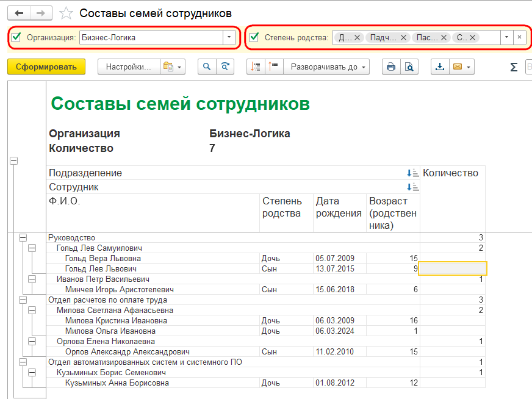Print the report with printer icon
532x399 pixels.
pyautogui.click(x=391, y=66)
